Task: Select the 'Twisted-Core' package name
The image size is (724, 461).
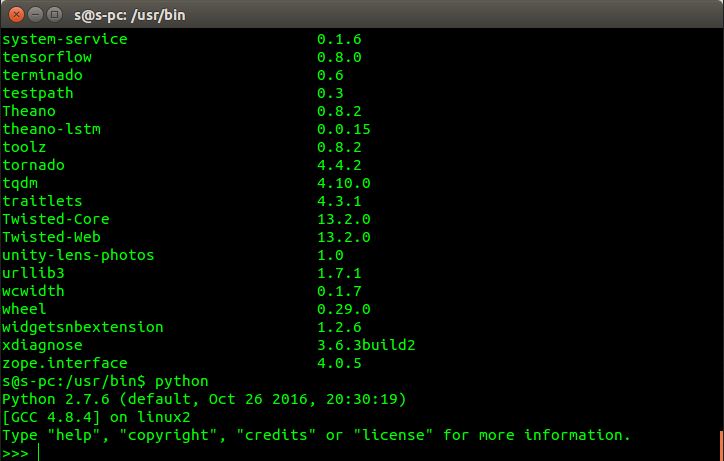Action: pos(56,219)
